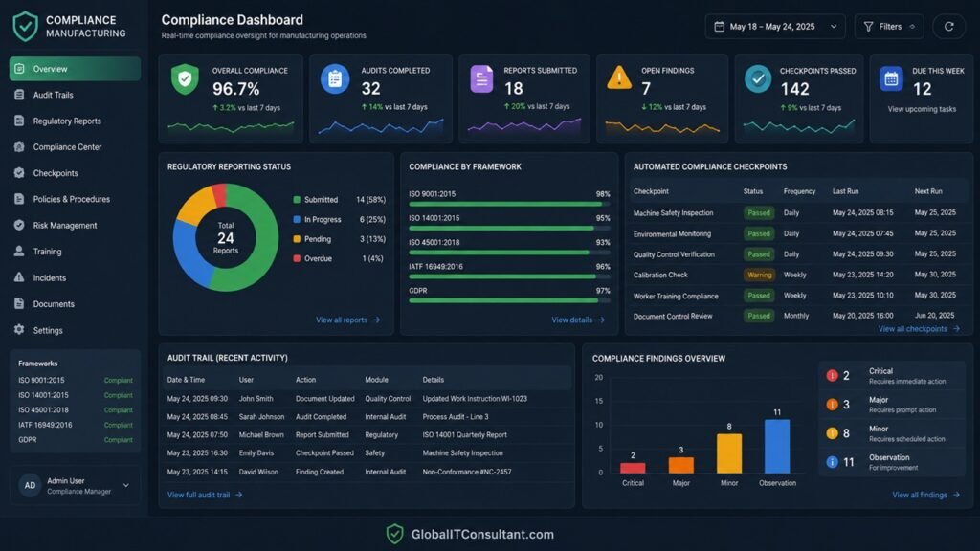Image resolution: width=980 pixels, height=551 pixels.
Task: Click the Compliance Center sidebar icon
Action: pos(19,146)
